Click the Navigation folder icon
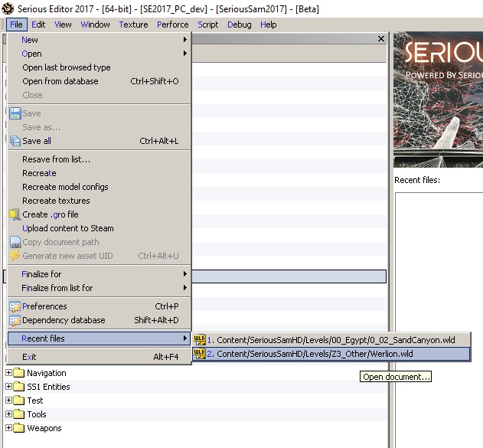 (x=19, y=373)
